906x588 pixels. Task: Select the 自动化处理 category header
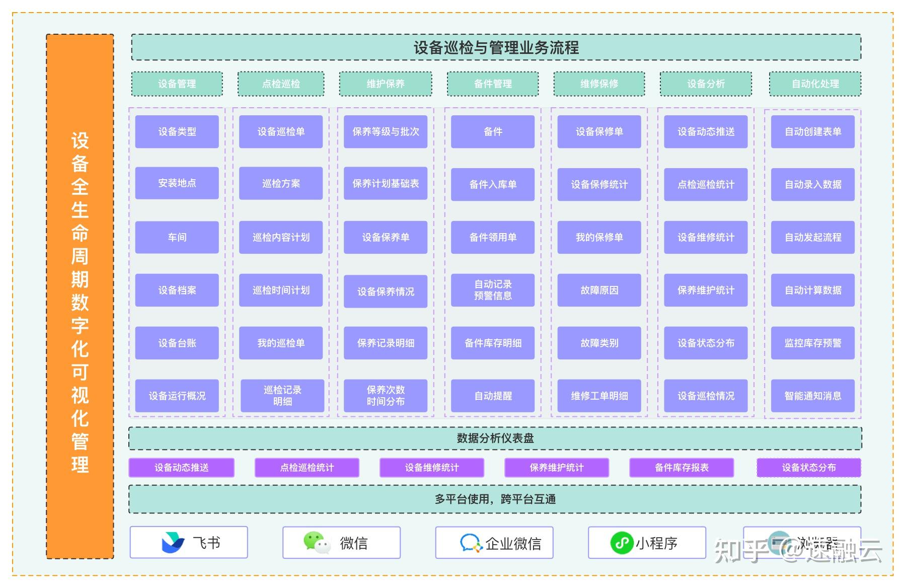815,84
